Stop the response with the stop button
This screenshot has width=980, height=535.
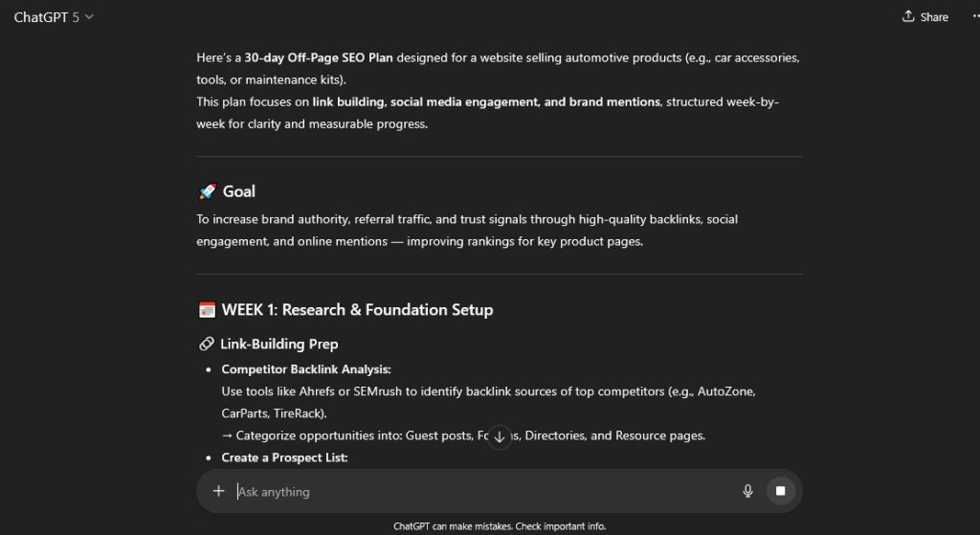[x=781, y=491]
